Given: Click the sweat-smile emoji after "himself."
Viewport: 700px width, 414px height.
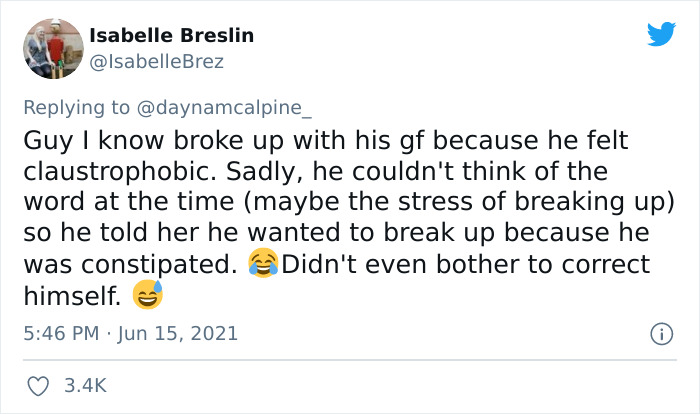Looking at the screenshot, I should click(145, 296).
